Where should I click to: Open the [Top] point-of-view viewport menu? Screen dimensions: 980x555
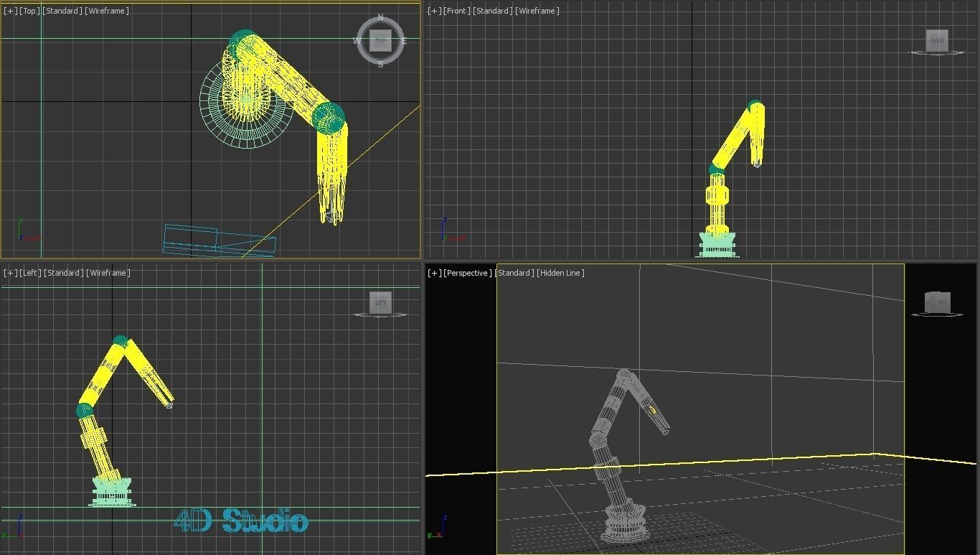[29, 11]
